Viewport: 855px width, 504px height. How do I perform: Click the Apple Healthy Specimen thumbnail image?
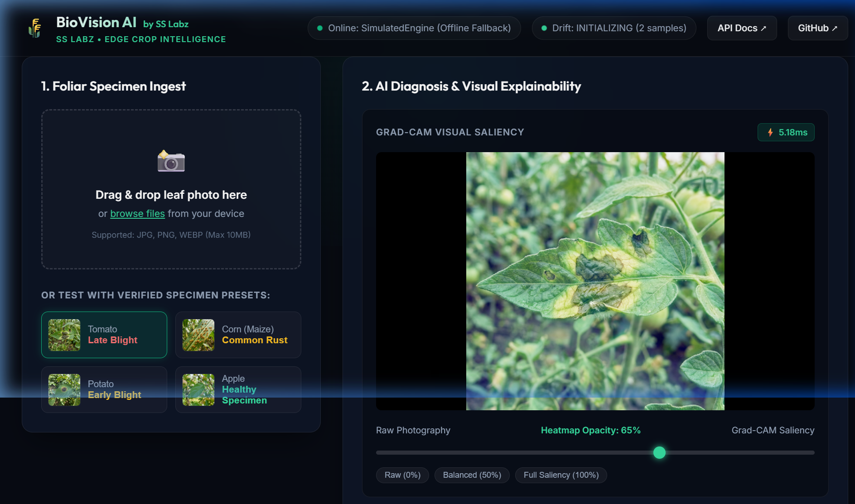click(198, 390)
